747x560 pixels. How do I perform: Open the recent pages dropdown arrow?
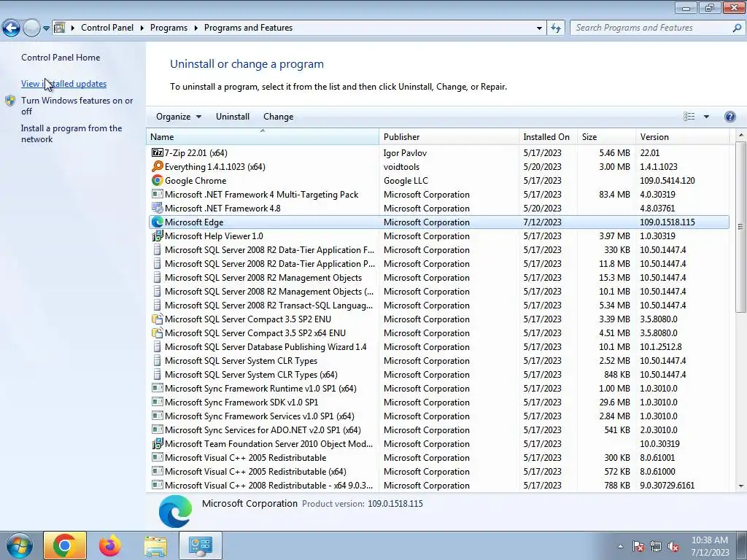pyautogui.click(x=46, y=28)
